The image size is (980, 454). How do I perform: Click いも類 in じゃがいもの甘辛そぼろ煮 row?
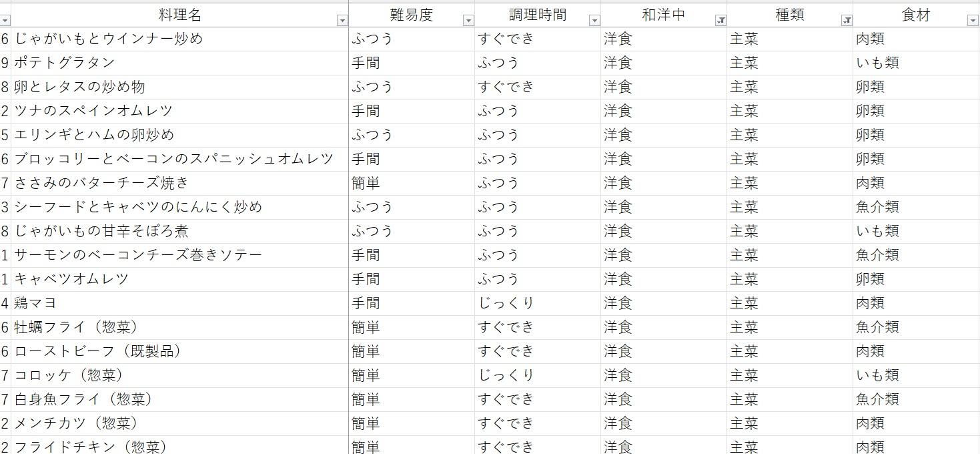pyautogui.click(x=877, y=231)
